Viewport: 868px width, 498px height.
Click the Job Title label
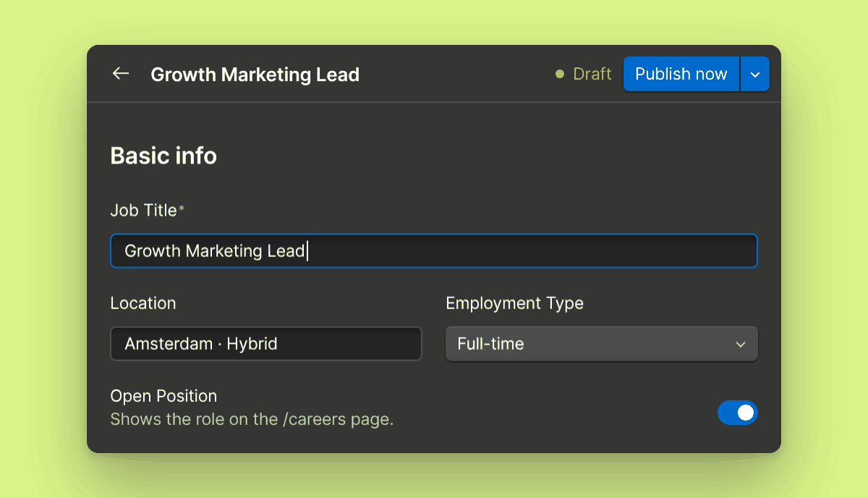(x=147, y=210)
